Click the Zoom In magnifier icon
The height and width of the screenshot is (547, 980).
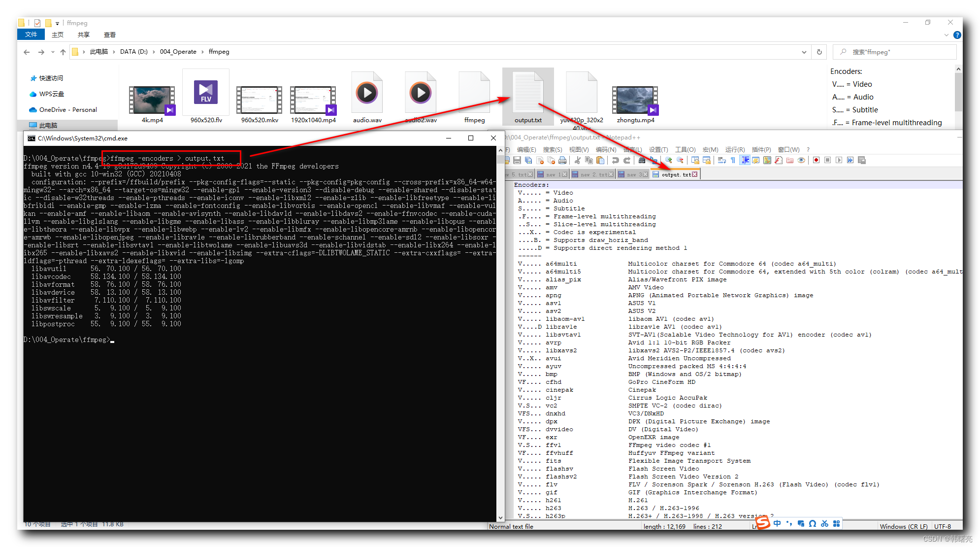(668, 160)
